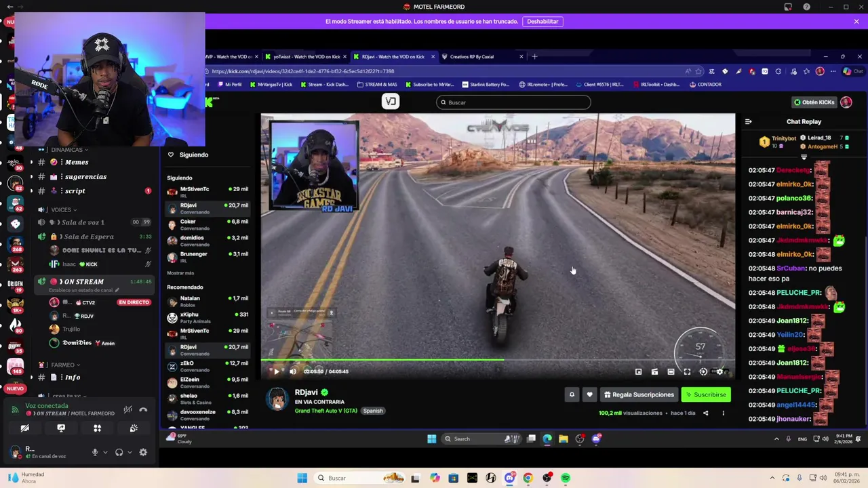Share the RDjavi video
The image size is (868, 488).
(x=705, y=413)
